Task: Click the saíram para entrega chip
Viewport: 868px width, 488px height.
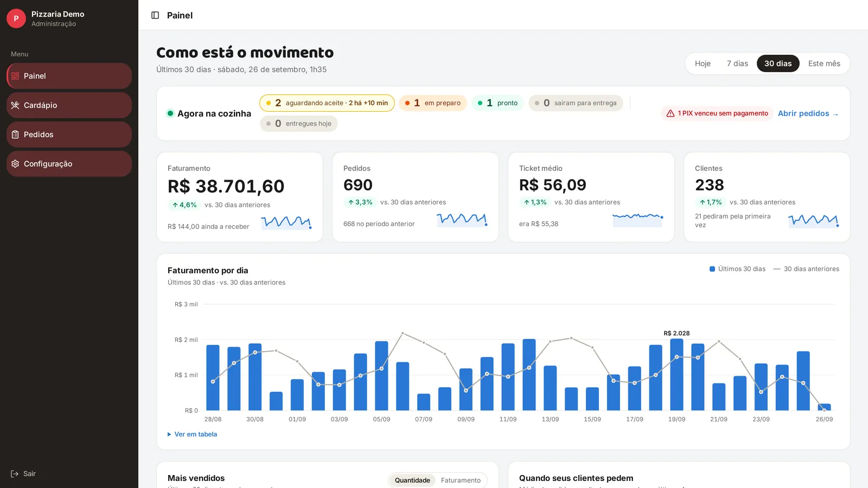Action: coord(576,103)
